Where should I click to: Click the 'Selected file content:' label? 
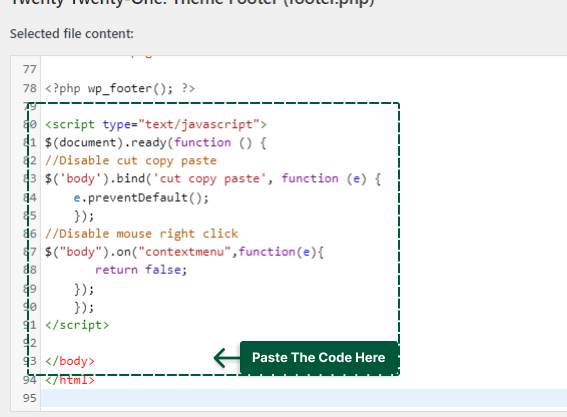tap(72, 34)
